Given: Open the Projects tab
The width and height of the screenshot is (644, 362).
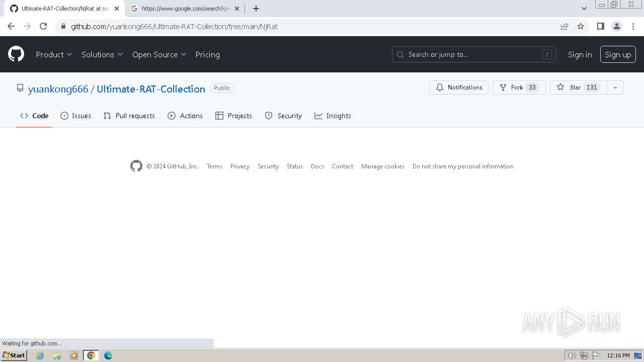Looking at the screenshot, I should click(233, 116).
